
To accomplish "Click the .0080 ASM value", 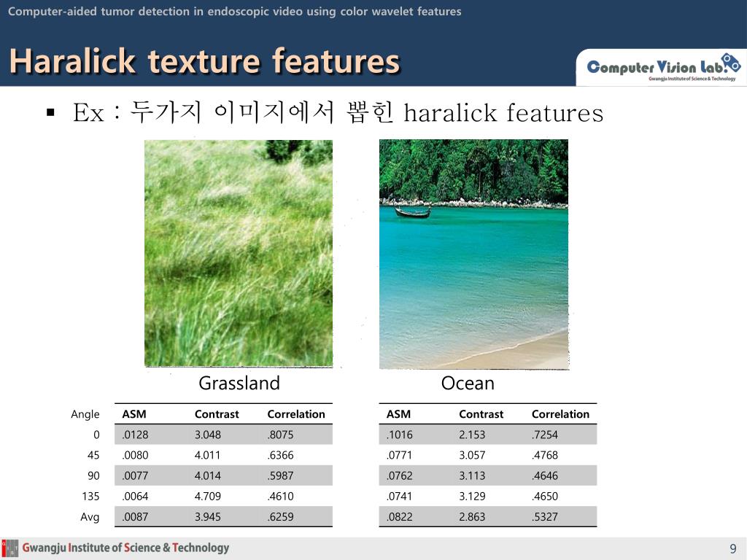I will coord(135,455).
